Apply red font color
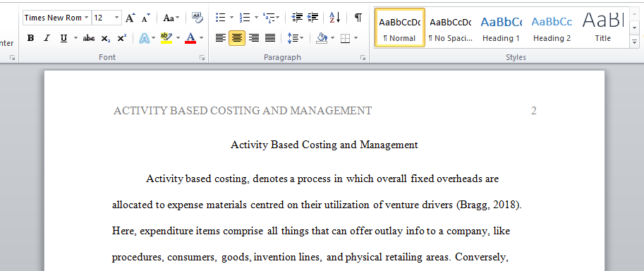Screen dimensions: 644x271 coord(190,38)
